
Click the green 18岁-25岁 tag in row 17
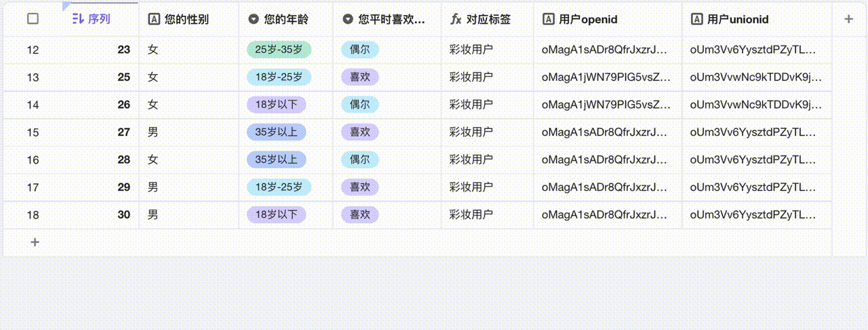point(278,187)
